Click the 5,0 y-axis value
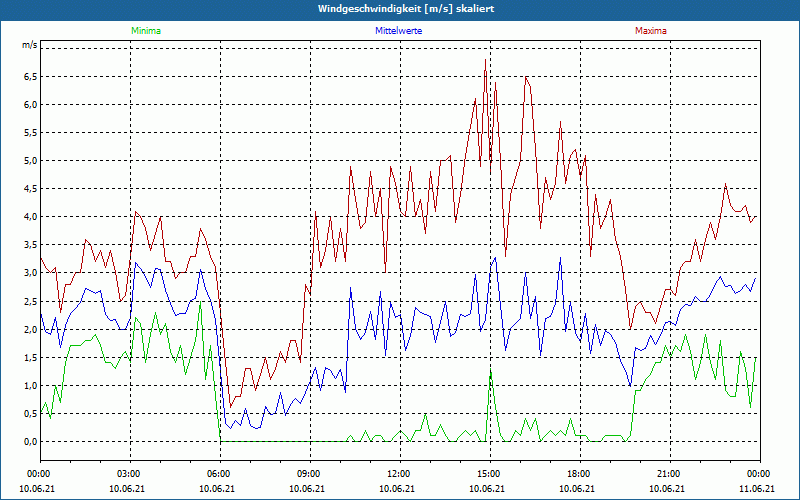The width and height of the screenshot is (800, 500). click(30, 161)
